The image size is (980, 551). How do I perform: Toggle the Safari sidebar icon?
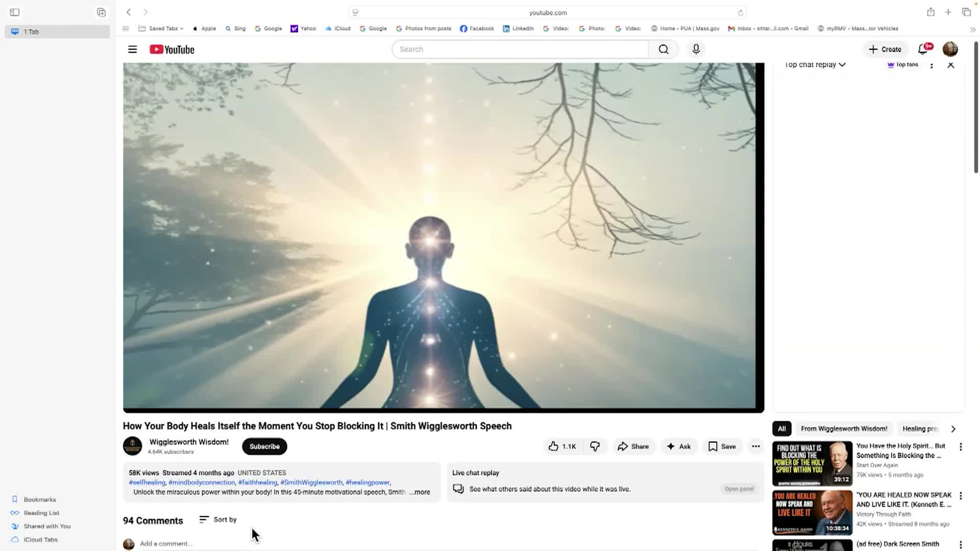click(14, 12)
